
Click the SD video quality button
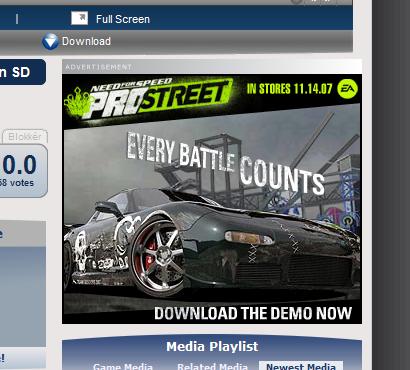pos(22,72)
